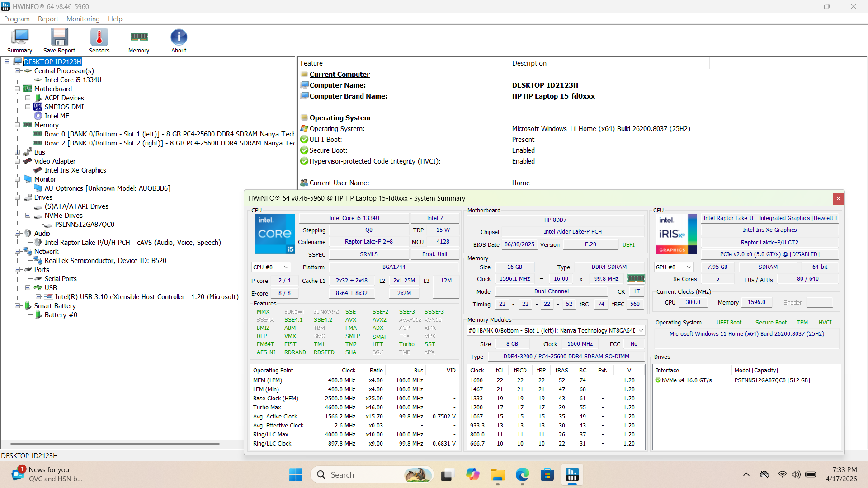The height and width of the screenshot is (488, 868).
Task: Click the Audio speaker icon in tree
Action: [x=28, y=234]
